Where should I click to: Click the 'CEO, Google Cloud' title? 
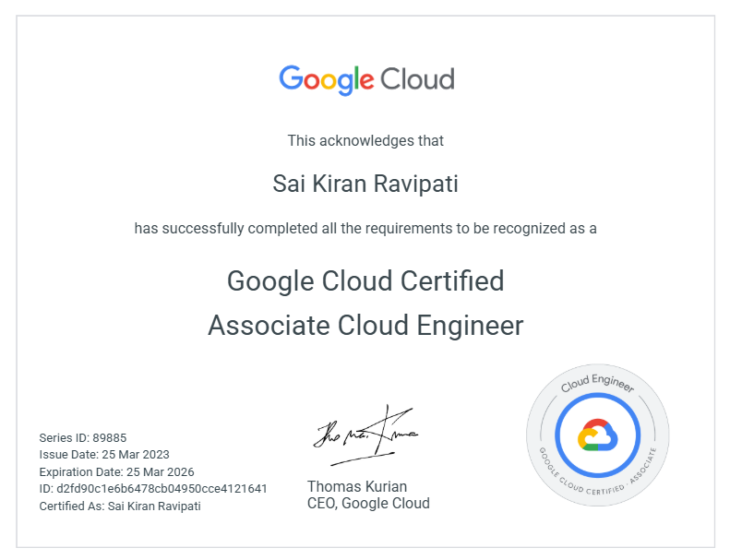(368, 503)
